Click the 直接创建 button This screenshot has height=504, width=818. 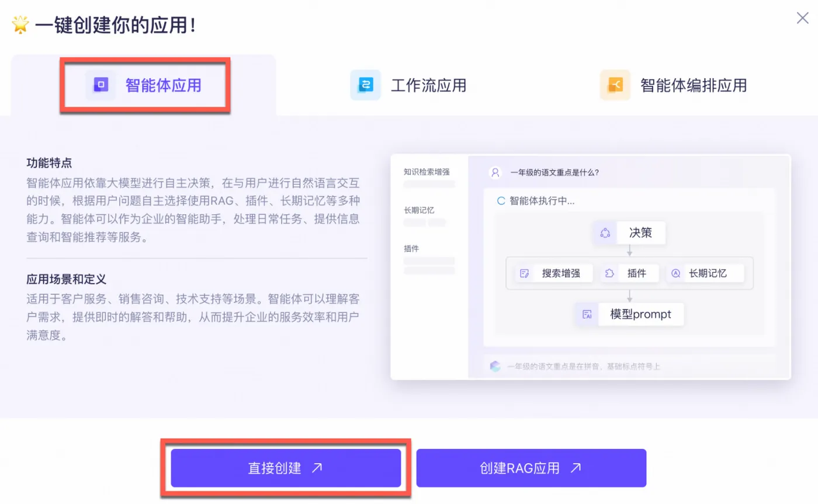point(286,468)
